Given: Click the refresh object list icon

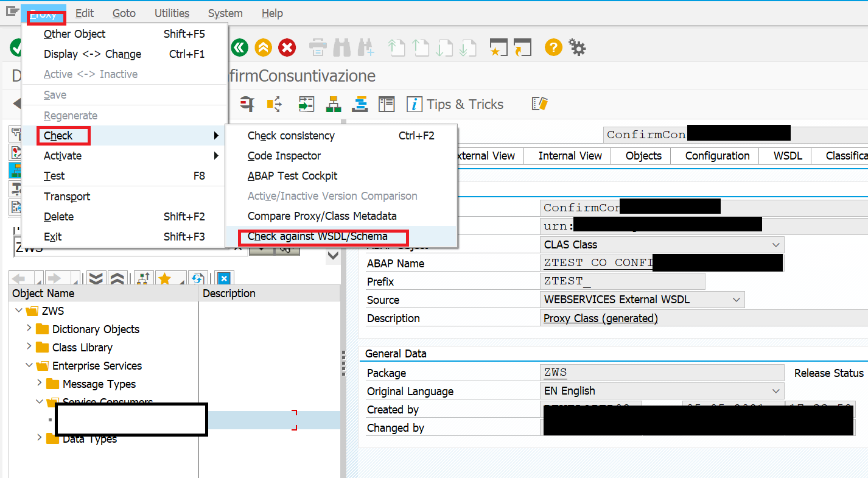Looking at the screenshot, I should click(196, 279).
